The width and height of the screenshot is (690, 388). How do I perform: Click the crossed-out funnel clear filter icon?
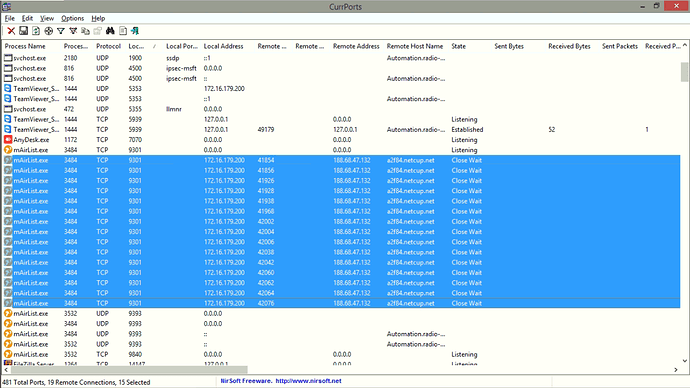[73, 31]
